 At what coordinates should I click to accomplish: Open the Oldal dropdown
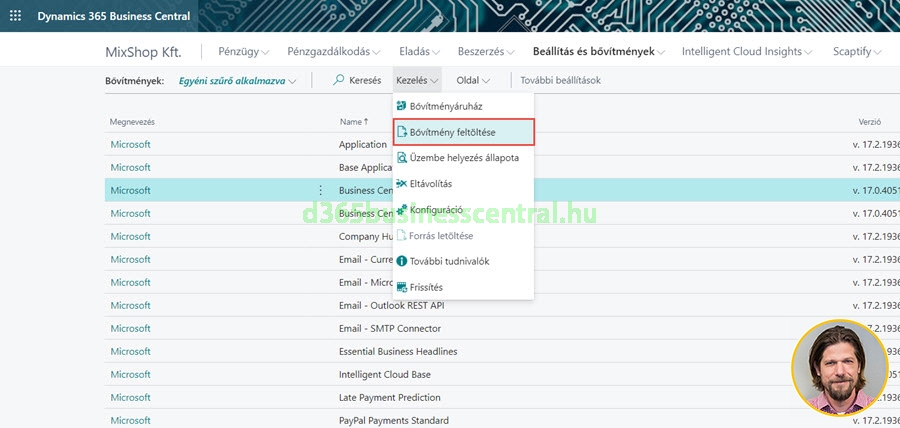pos(474,80)
